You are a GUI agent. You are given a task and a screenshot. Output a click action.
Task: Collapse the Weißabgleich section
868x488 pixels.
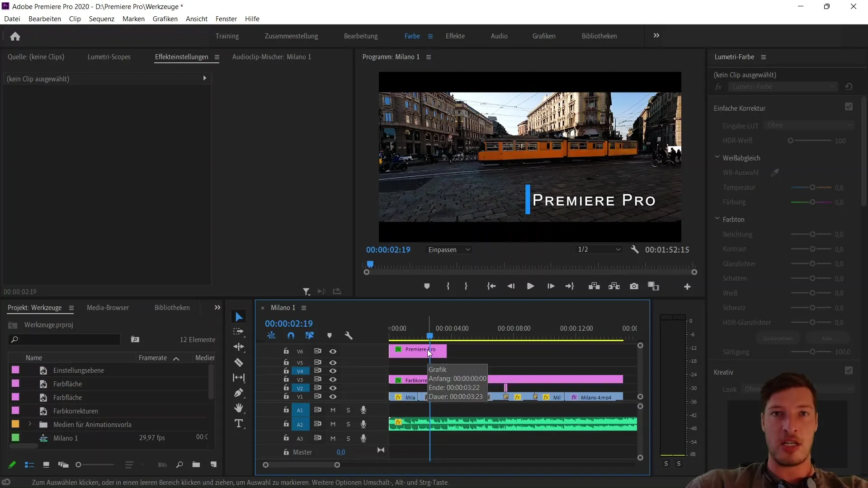717,158
